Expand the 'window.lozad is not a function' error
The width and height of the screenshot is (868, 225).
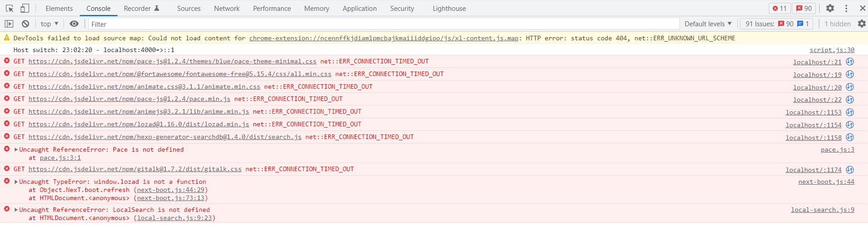tap(16, 182)
